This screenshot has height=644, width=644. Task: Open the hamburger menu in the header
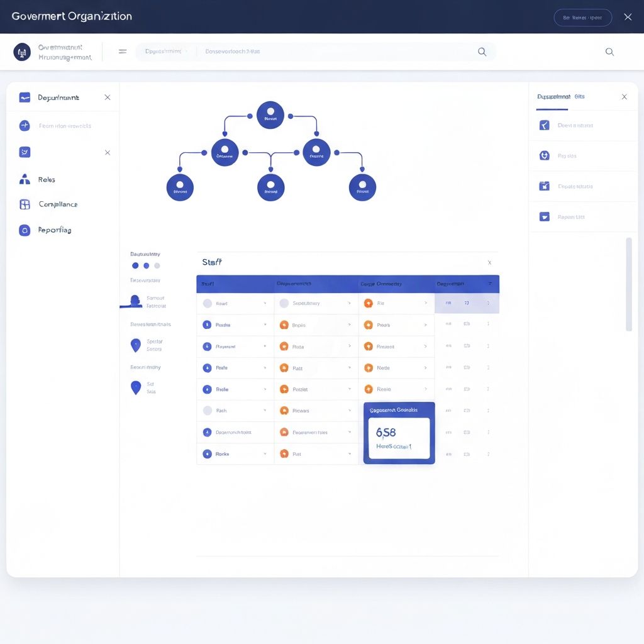123,52
